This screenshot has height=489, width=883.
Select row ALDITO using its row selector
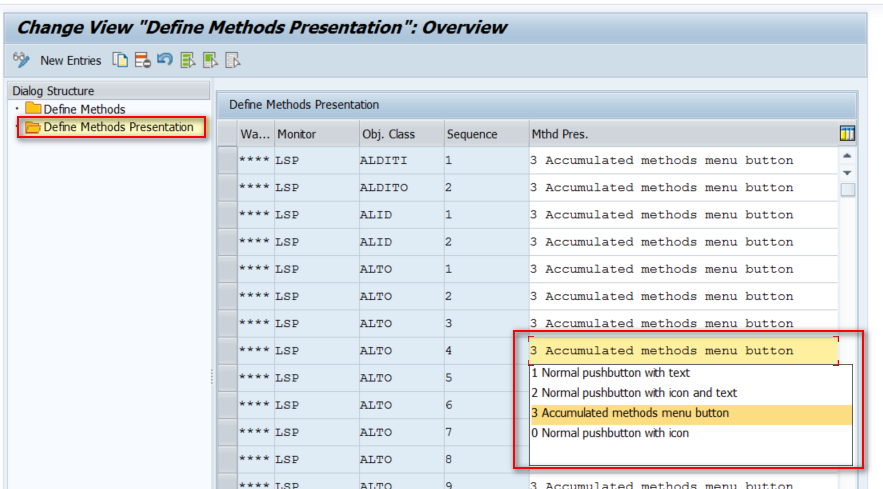(228, 188)
